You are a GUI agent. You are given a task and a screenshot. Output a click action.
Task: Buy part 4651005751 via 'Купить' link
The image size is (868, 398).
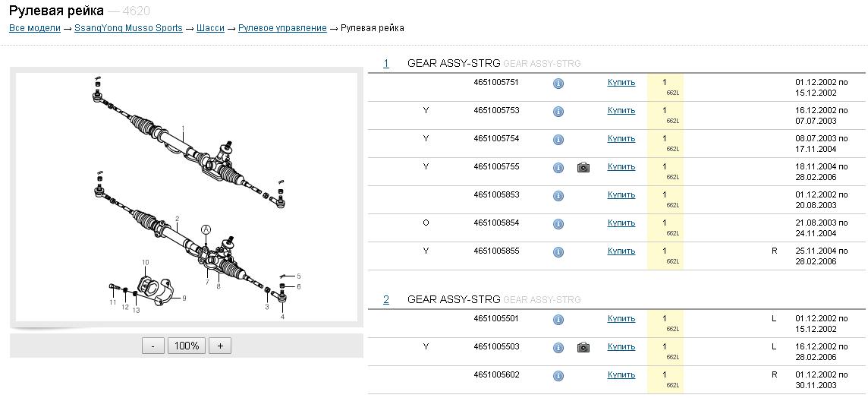coord(621,83)
